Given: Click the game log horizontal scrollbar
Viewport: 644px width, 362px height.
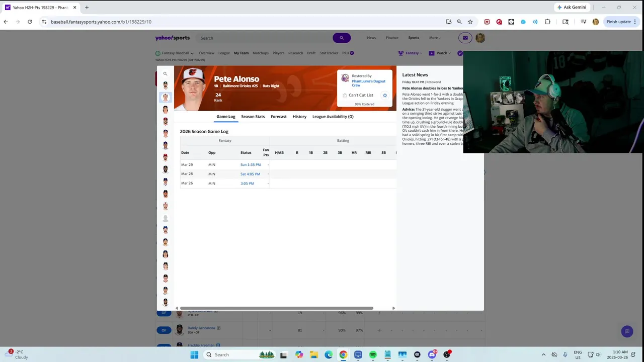Looking at the screenshot, I should [x=276, y=308].
